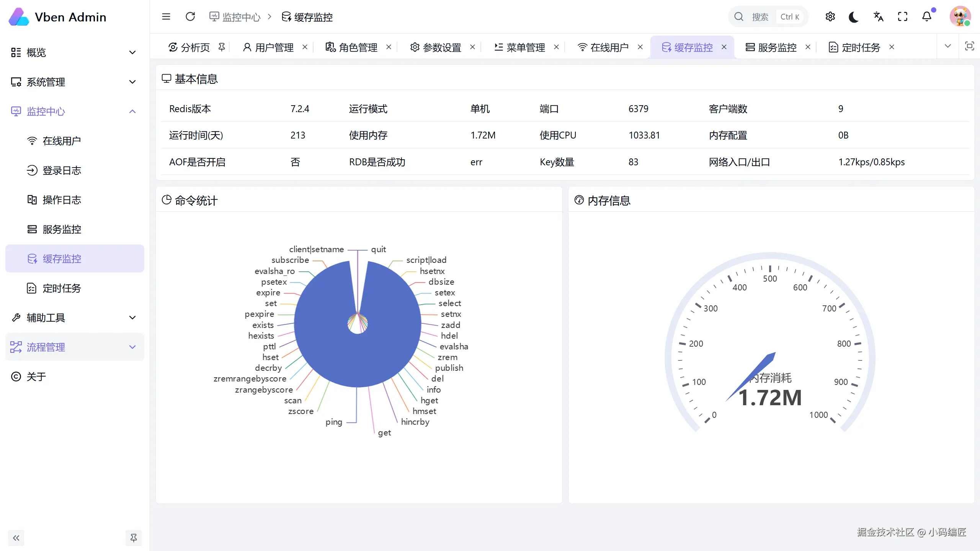This screenshot has height=551, width=980.
Task: Switch to the 服务监控 tab
Action: 776,47
